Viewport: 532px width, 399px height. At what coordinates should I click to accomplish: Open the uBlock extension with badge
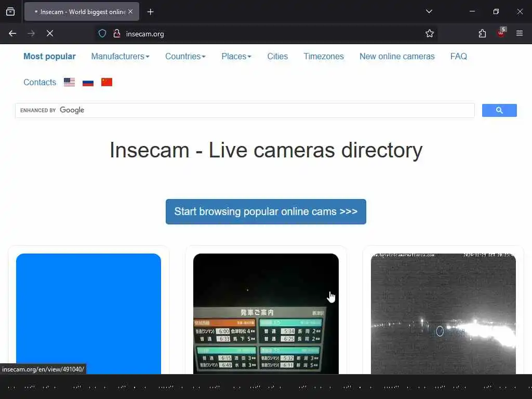click(x=501, y=33)
